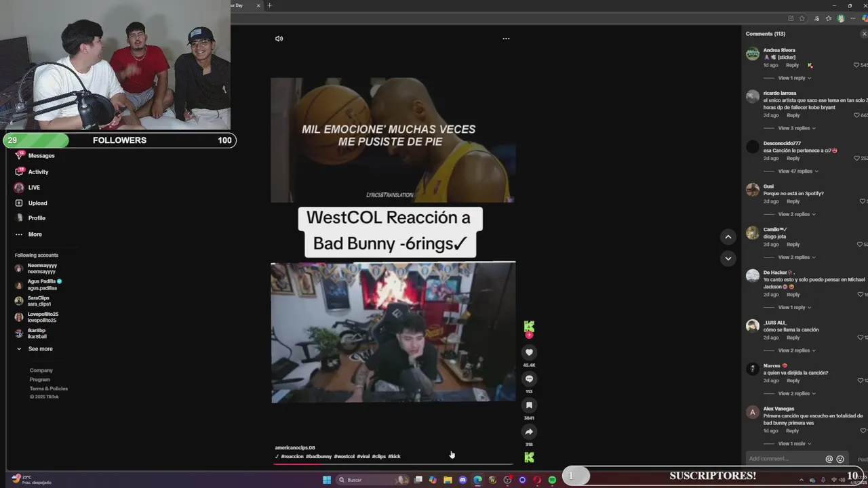Like Andrea Rivera's comment
This screenshot has width=868, height=488.
coord(856,65)
